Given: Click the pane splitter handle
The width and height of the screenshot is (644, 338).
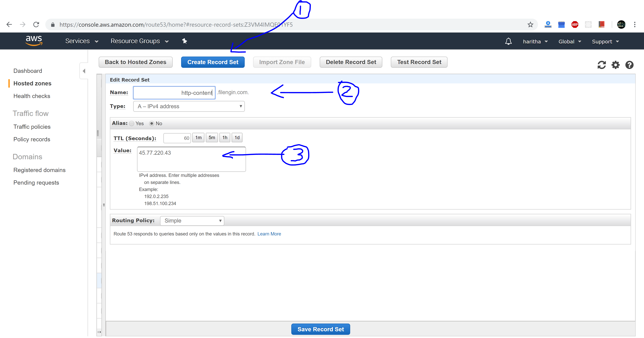Looking at the screenshot, I should pyautogui.click(x=104, y=205).
